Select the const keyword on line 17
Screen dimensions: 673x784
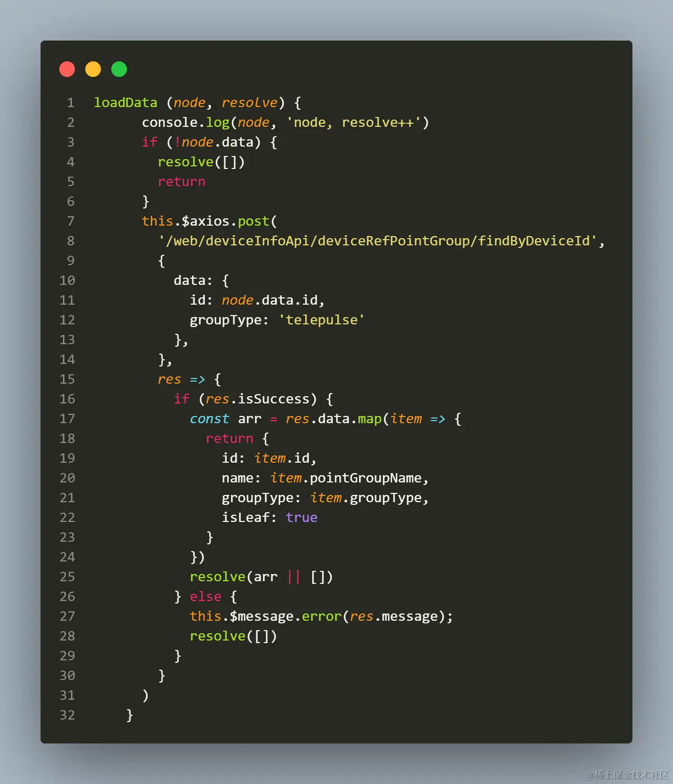click(x=210, y=419)
